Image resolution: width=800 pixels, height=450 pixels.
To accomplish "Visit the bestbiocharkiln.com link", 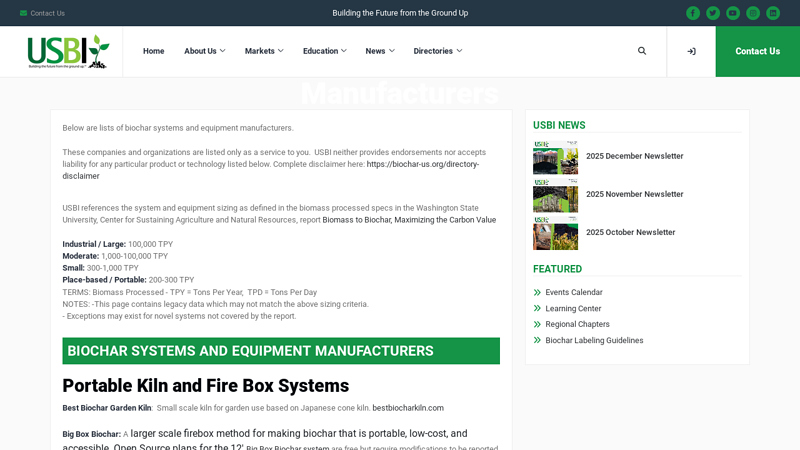I will (x=408, y=408).
